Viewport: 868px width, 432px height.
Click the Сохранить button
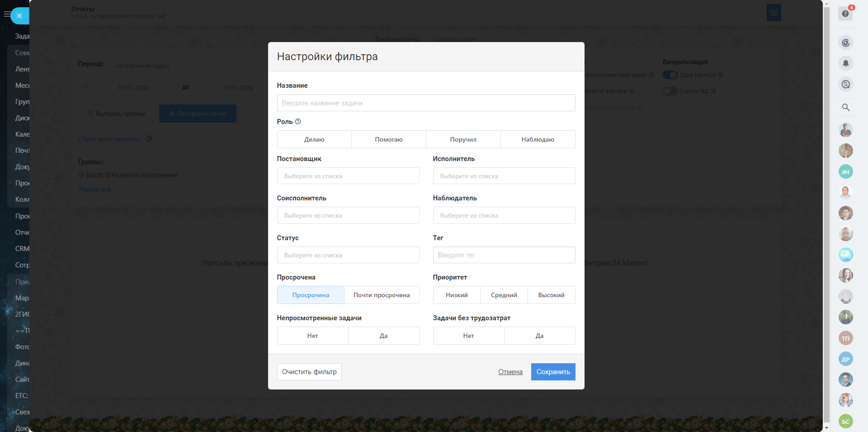point(553,372)
